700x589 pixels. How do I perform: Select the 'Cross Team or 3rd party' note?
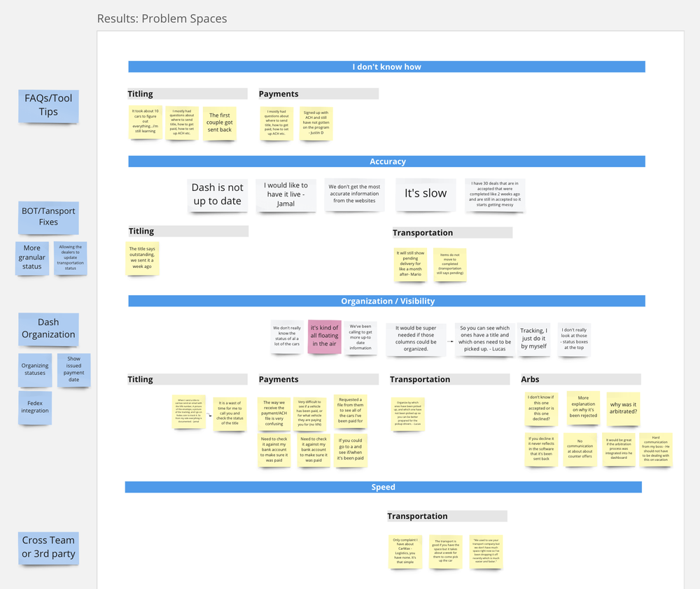click(x=48, y=548)
